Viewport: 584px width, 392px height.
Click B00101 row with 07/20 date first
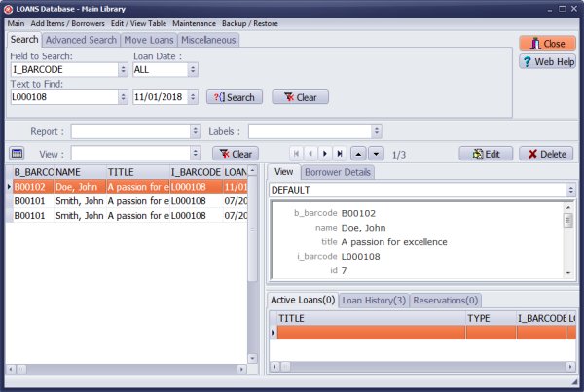130,201
